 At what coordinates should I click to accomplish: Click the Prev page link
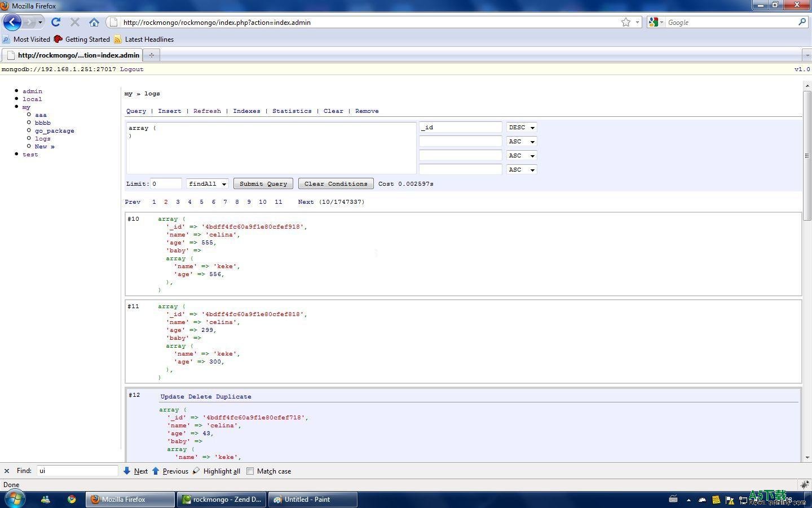point(133,202)
